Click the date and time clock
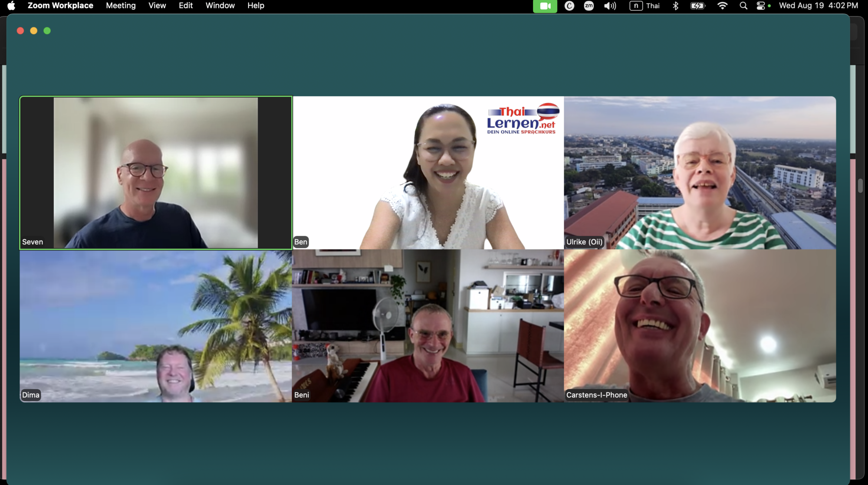Viewport: 868px width, 485px height. 819,6
